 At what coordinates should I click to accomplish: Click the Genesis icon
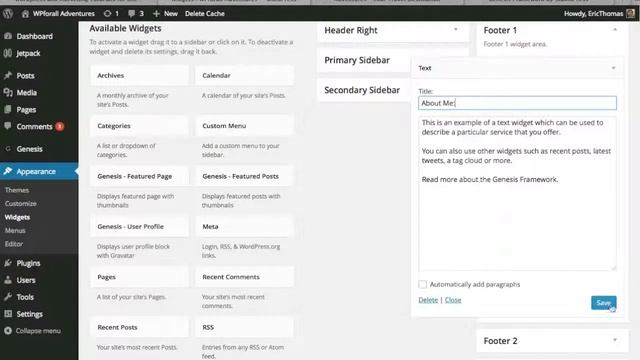8,149
